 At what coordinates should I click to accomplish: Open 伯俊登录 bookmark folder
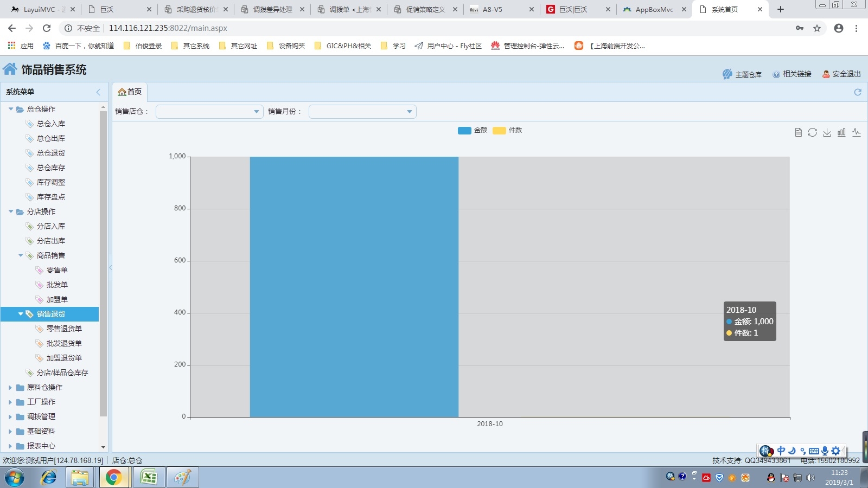(143, 46)
